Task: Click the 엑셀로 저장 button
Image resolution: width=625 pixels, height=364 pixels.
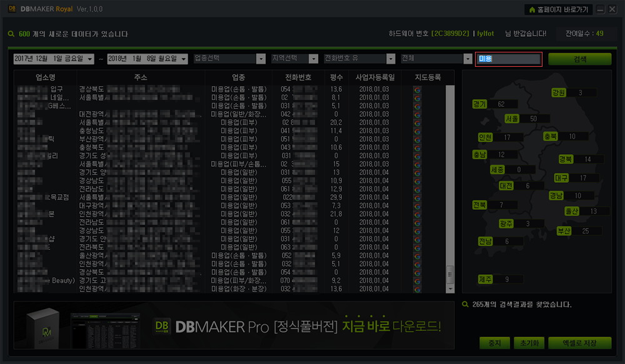Action: coord(579,343)
